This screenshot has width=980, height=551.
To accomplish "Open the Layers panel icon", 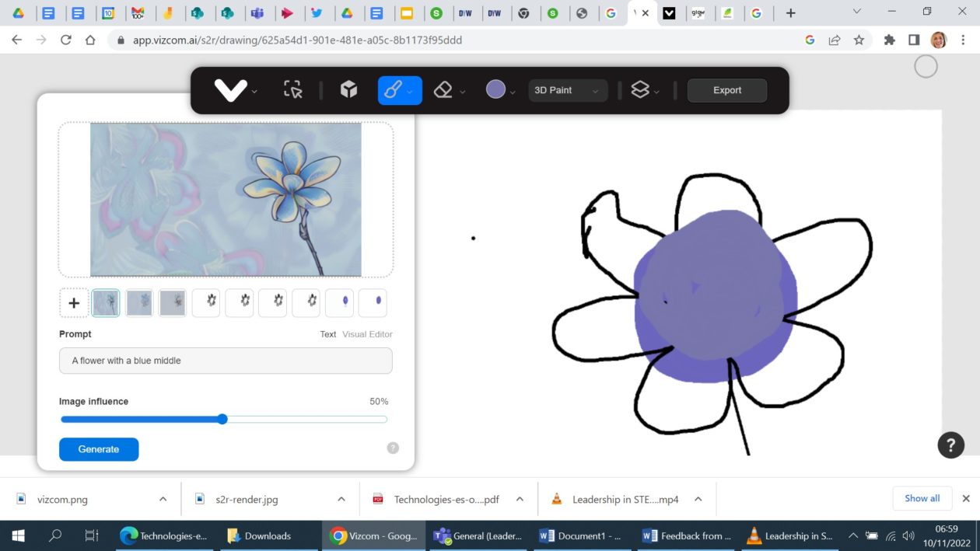I will click(x=639, y=89).
